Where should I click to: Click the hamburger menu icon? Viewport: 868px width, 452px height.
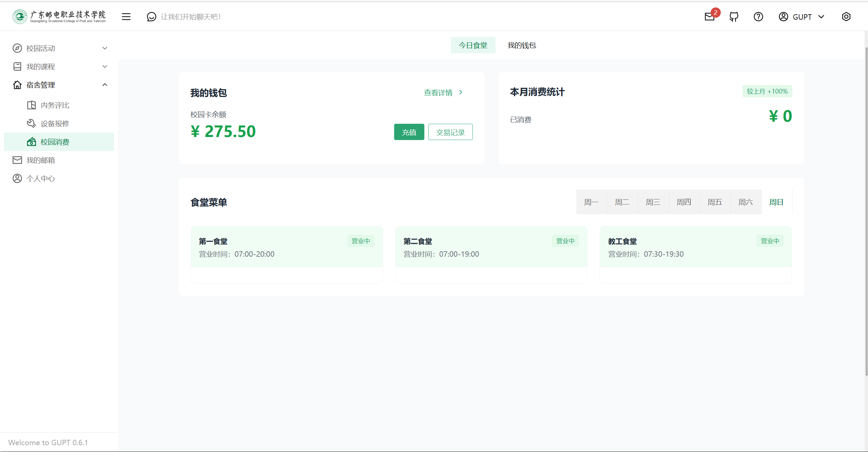point(126,16)
